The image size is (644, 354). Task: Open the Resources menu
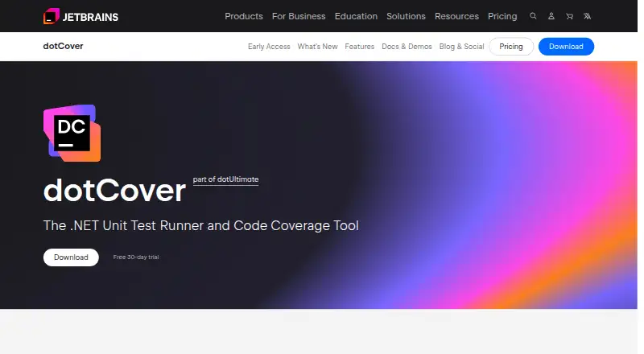(x=456, y=16)
